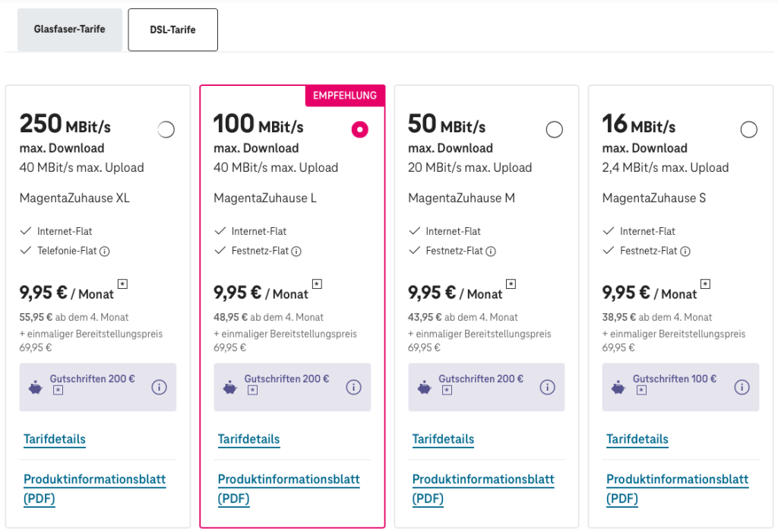
Task: Show Gutschriften info for 50 MBit/s plan
Action: (x=548, y=387)
